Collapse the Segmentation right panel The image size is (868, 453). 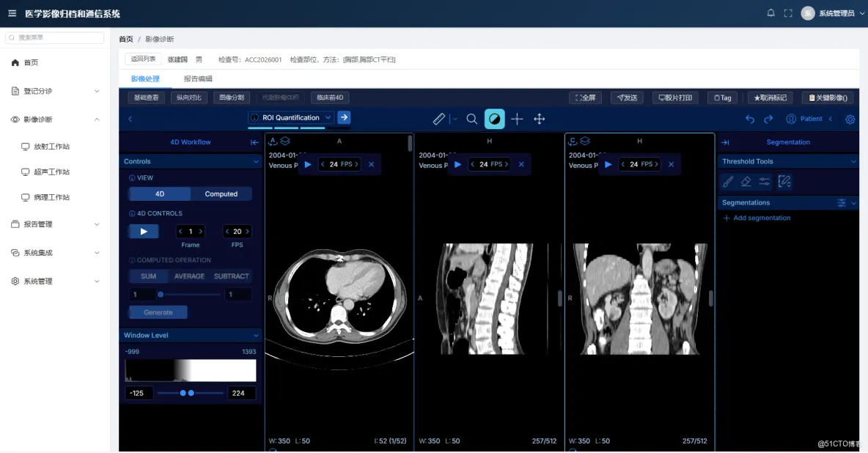[x=725, y=142]
